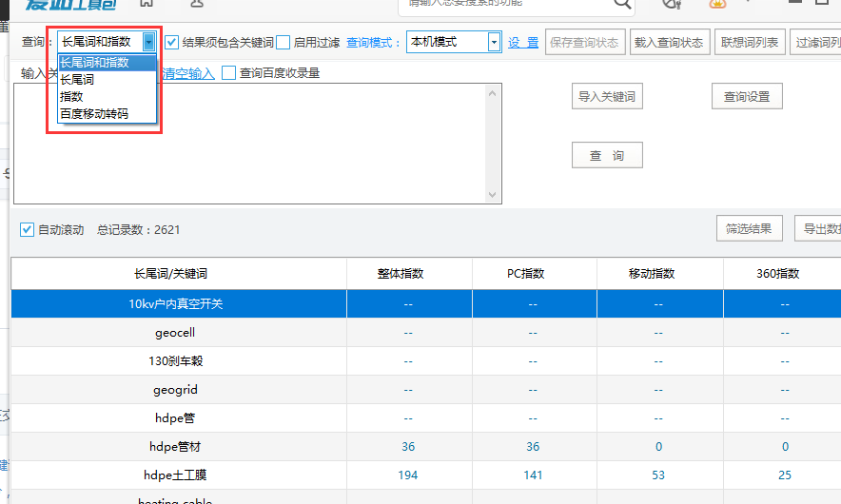Click the 设置 link beside query mode

[522, 43]
